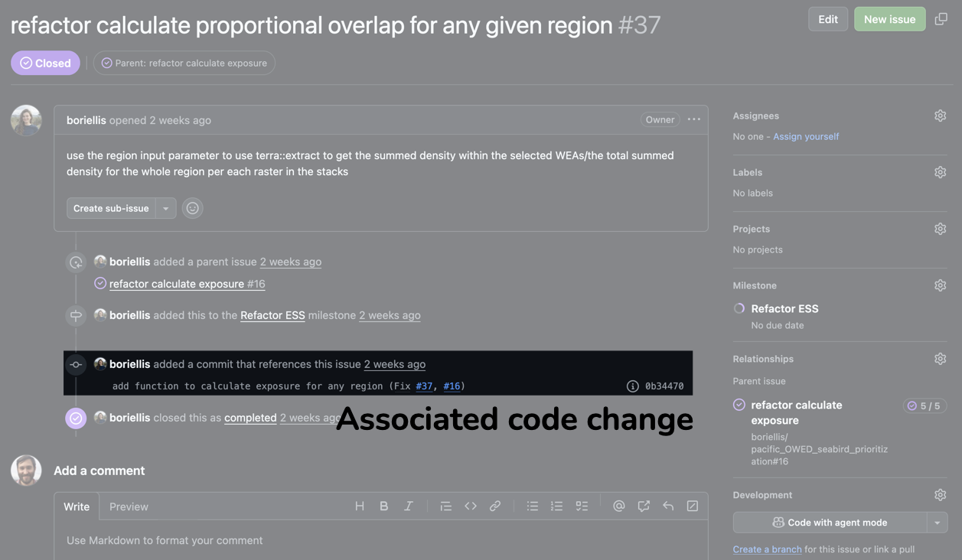Viewport: 962px width, 560px height.
Task: Select the Write tab
Action: coord(77,506)
